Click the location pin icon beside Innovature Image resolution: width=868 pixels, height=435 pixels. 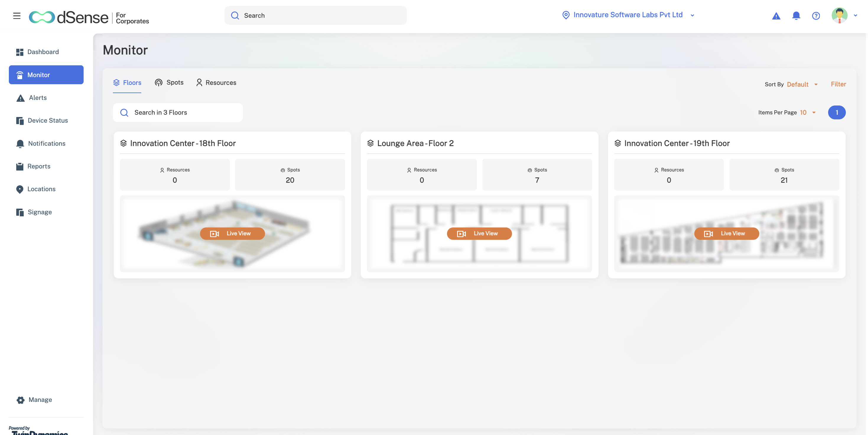566,15
